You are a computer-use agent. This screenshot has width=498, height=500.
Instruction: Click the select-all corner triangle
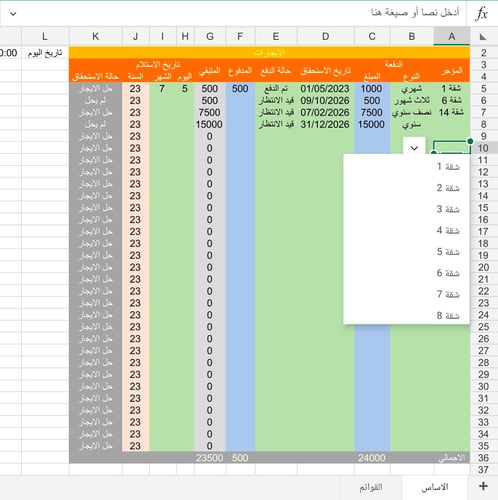pyautogui.click(x=483, y=36)
